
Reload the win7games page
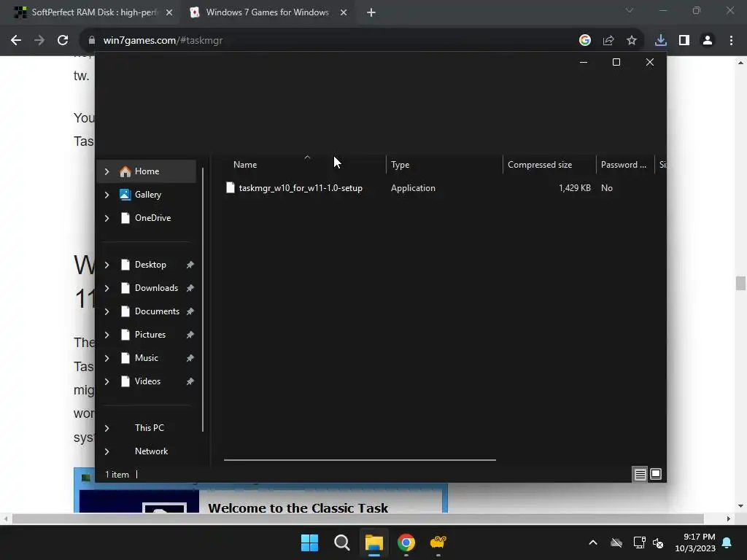[x=63, y=41]
